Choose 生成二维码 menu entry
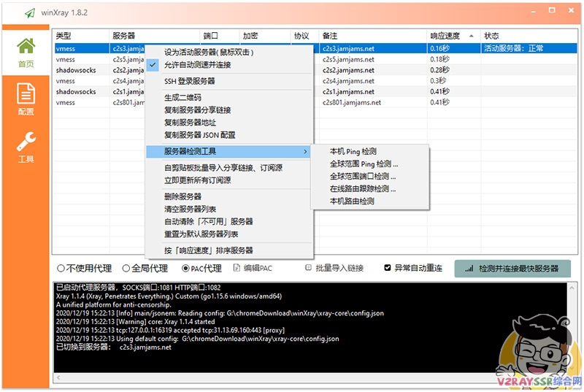The height and width of the screenshot is (392, 584). (229, 98)
